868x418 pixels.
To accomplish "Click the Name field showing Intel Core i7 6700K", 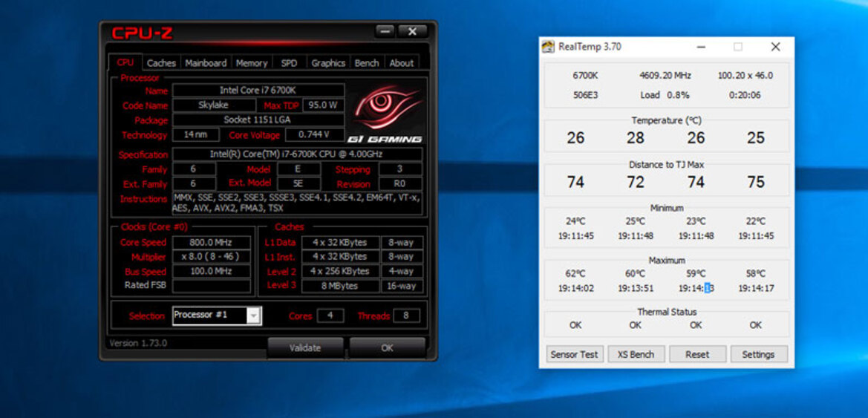I will 258,91.
